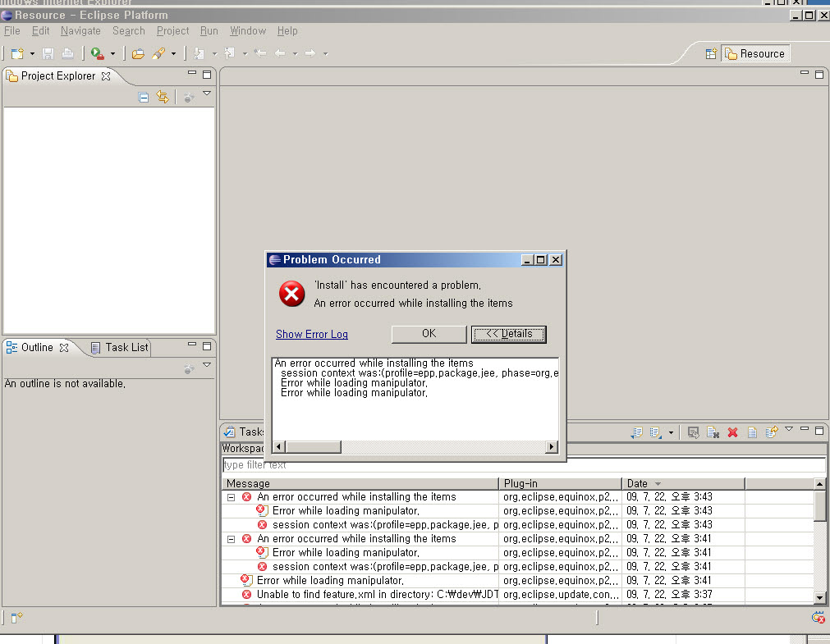Image resolution: width=830 pixels, height=644 pixels.
Task: Click OK in Problem Occurred dialog
Action: pos(429,334)
